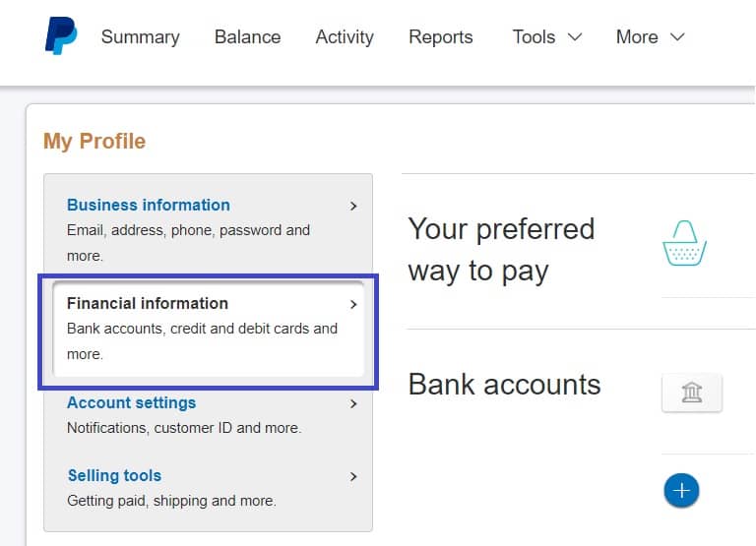
Task: Click the Bank accounts section heading
Action: [x=504, y=385]
